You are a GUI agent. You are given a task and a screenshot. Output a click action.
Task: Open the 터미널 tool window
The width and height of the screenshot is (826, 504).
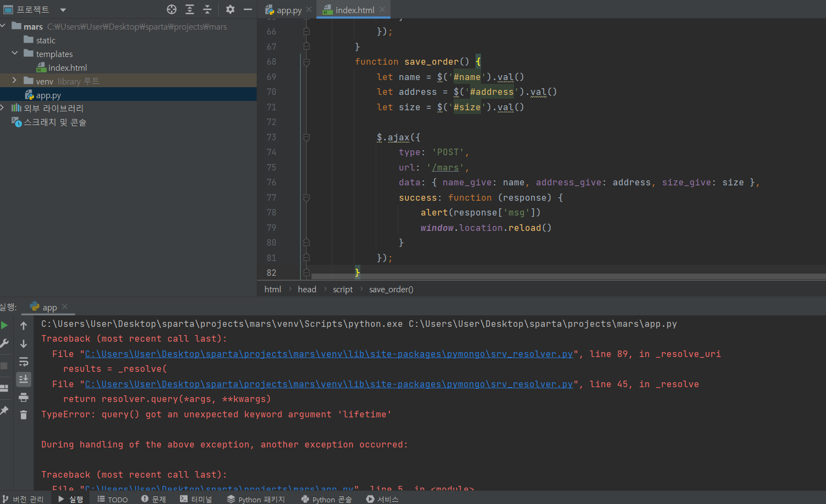[x=196, y=499]
